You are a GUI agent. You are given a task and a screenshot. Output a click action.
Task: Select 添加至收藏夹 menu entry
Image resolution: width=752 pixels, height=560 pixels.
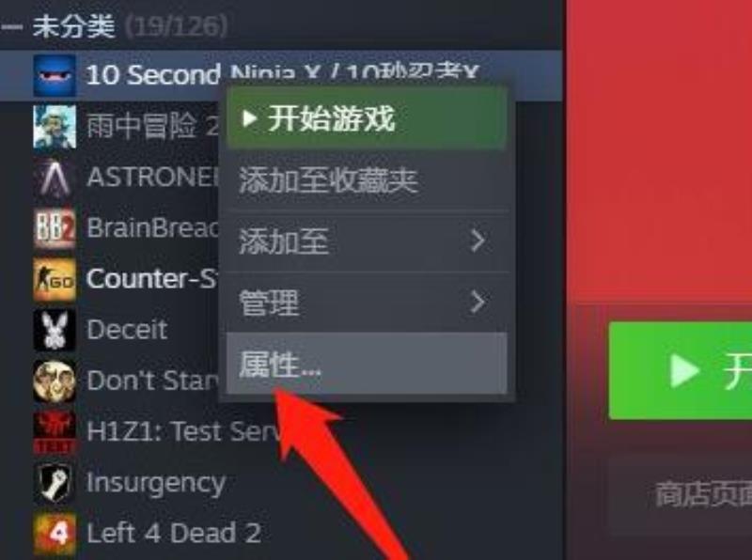point(367,180)
